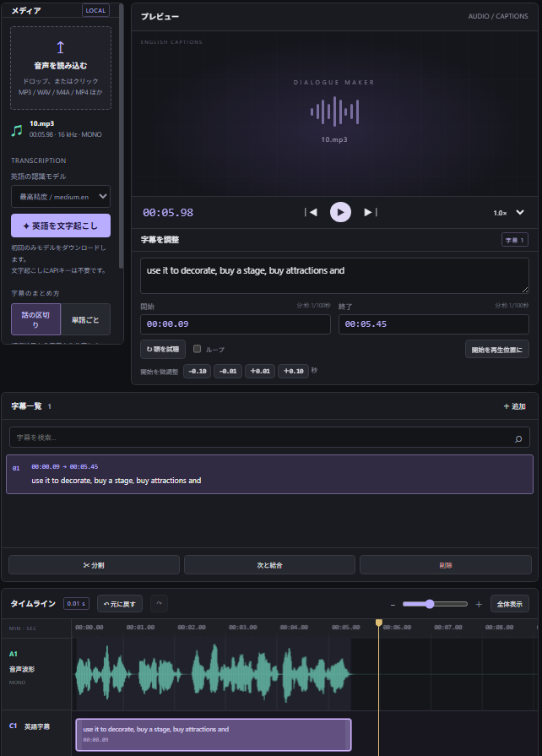
Task: Select the 単語ごと grouping option
Action: coord(86,319)
